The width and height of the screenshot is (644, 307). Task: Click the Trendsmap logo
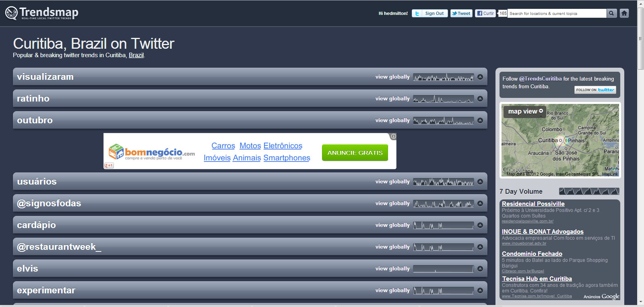[41, 13]
